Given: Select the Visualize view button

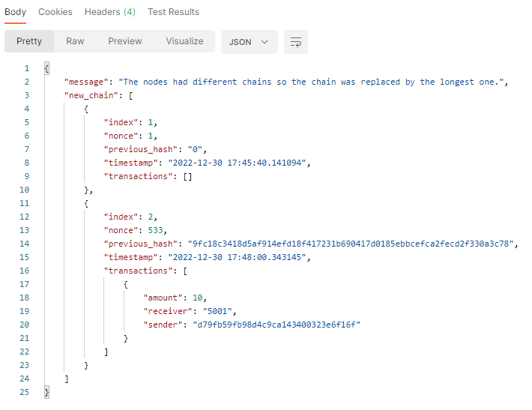Looking at the screenshot, I should click(184, 41).
